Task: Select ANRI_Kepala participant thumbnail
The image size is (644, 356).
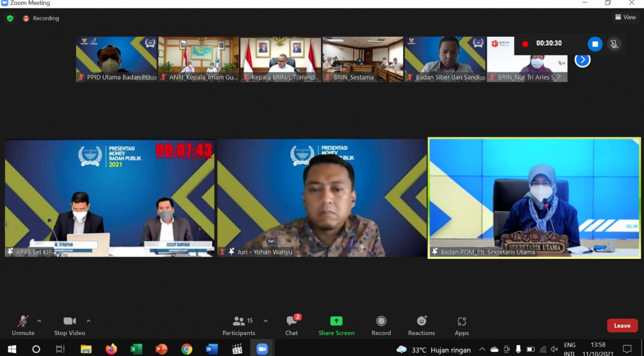Action: [x=198, y=59]
